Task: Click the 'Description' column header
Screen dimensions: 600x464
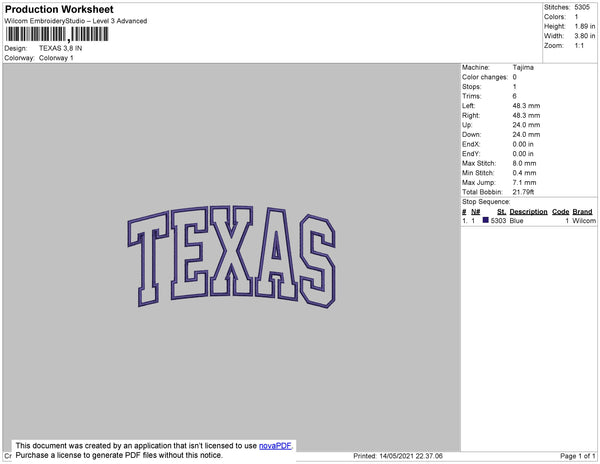Action: (528, 212)
